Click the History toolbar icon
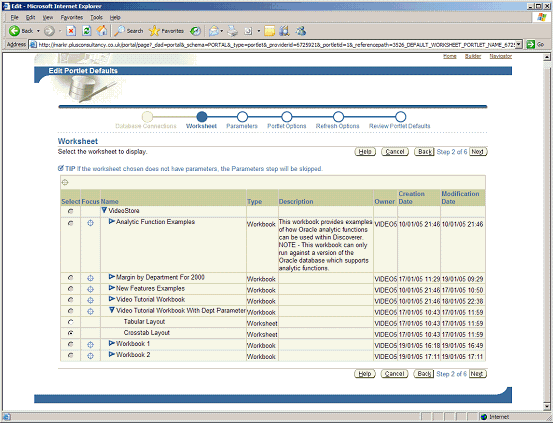The width and height of the screenshot is (553, 423). (x=195, y=31)
